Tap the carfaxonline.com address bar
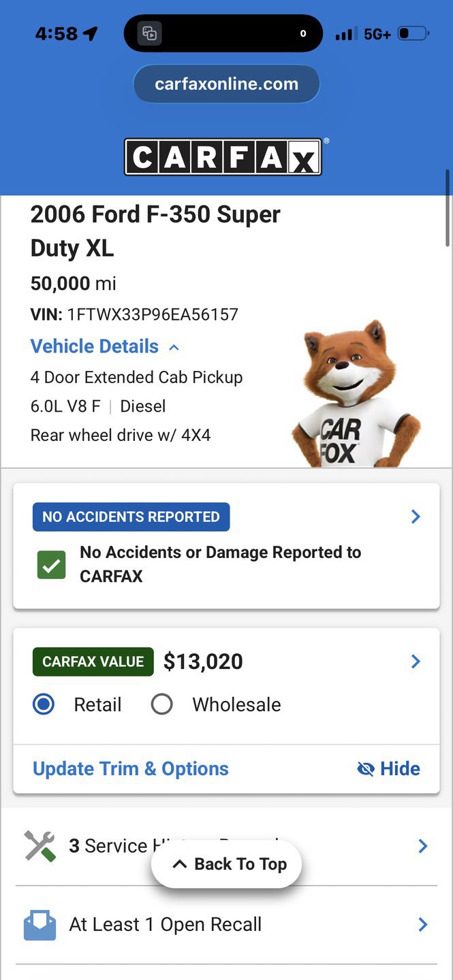453x980 pixels. pos(226,84)
